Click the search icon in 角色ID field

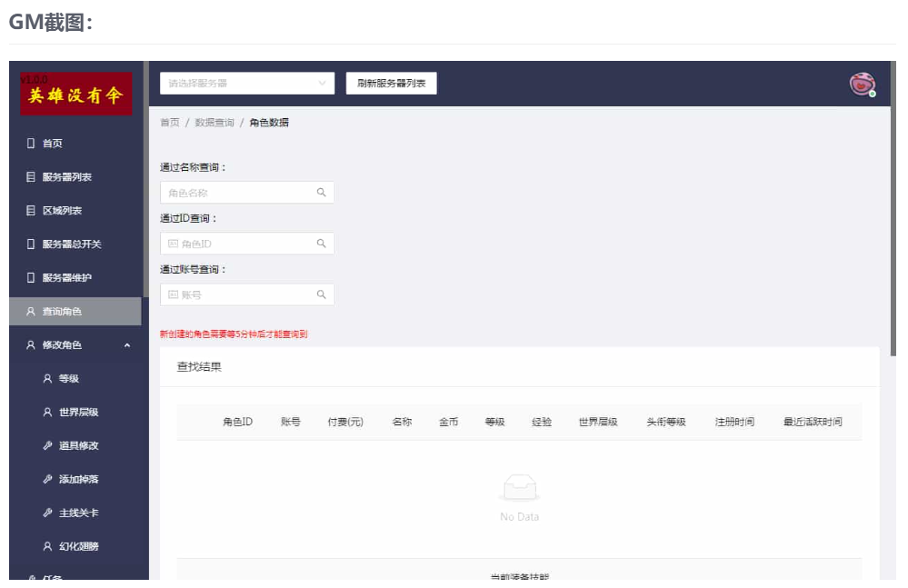point(322,244)
